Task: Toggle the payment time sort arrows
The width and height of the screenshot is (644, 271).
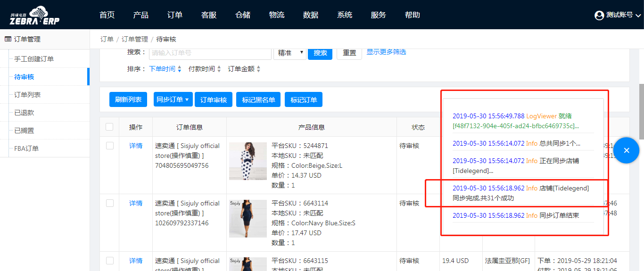Action: coord(219,69)
